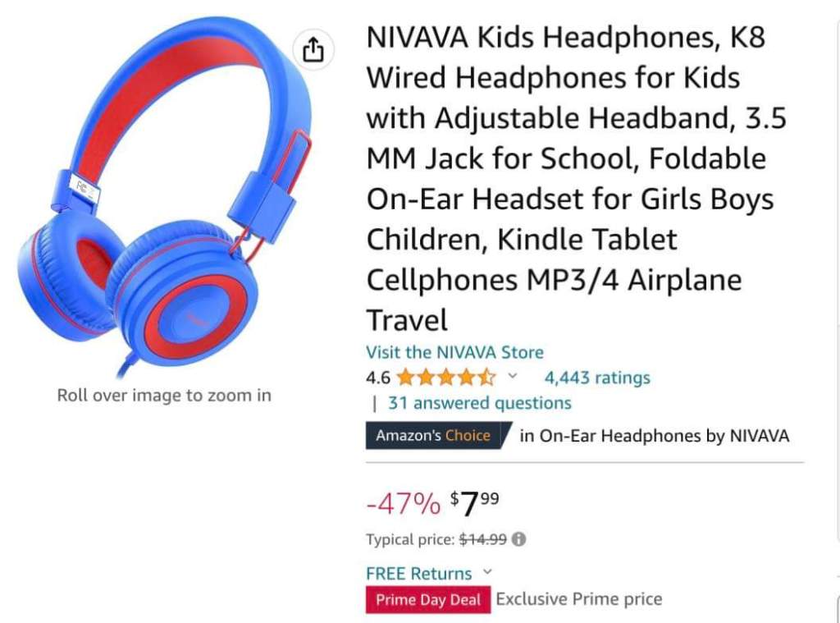840x623 pixels.
Task: Click the NIVAVA Kids Headphones product title
Action: click(577, 178)
